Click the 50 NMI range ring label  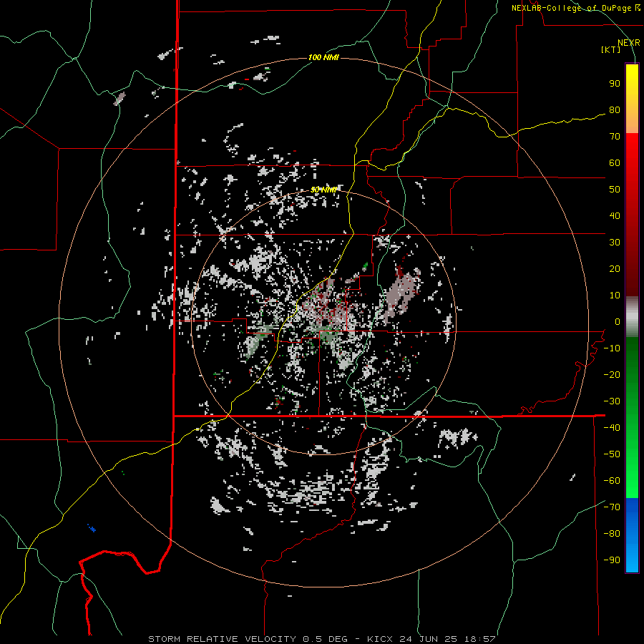pyautogui.click(x=323, y=190)
